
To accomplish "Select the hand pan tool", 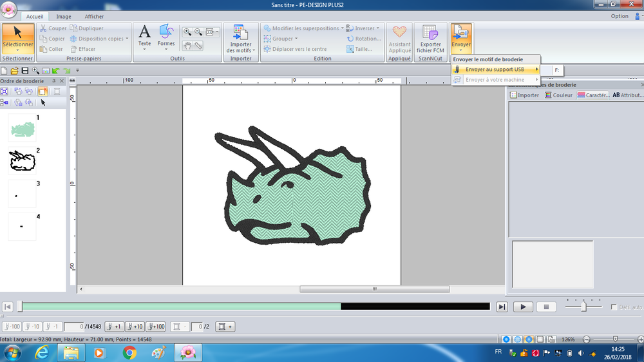I will pyautogui.click(x=187, y=45).
